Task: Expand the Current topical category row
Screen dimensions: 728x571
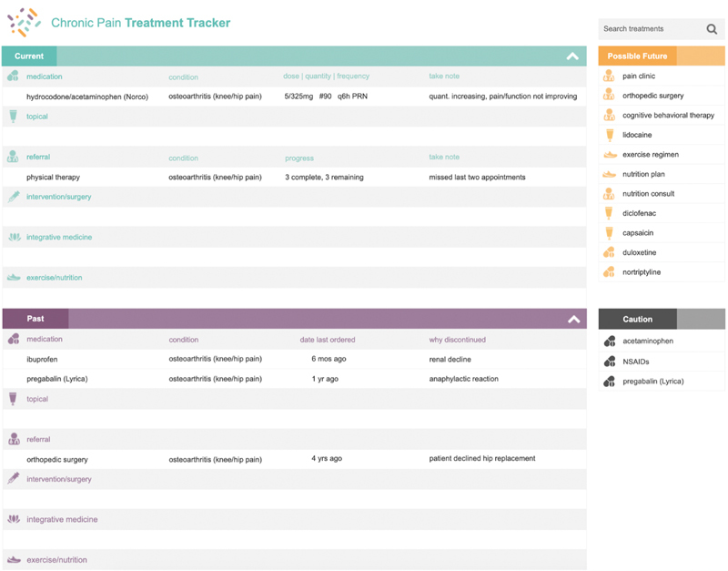Action: coord(37,117)
